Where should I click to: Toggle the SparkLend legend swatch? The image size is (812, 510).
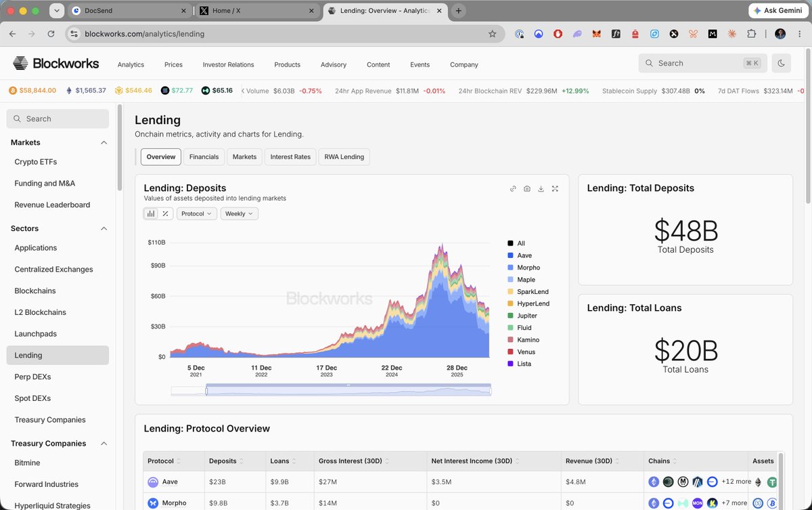[x=510, y=292]
